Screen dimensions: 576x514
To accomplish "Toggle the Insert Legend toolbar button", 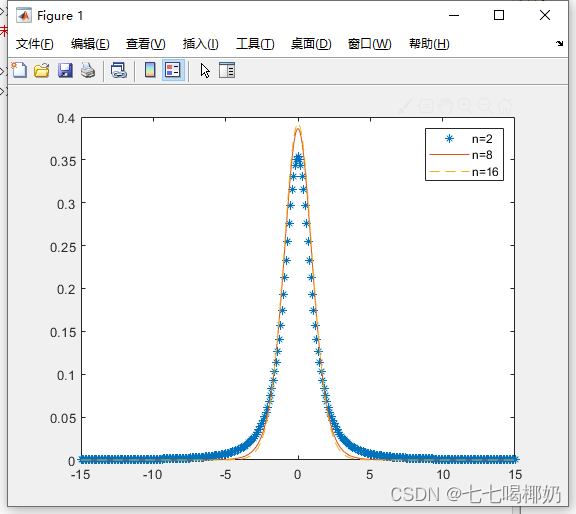I will click(x=173, y=70).
